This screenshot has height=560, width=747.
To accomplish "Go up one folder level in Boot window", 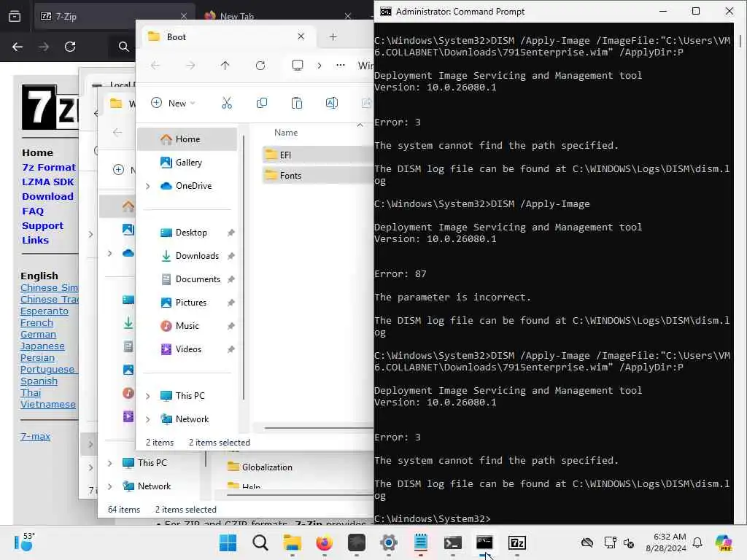I will click(225, 65).
